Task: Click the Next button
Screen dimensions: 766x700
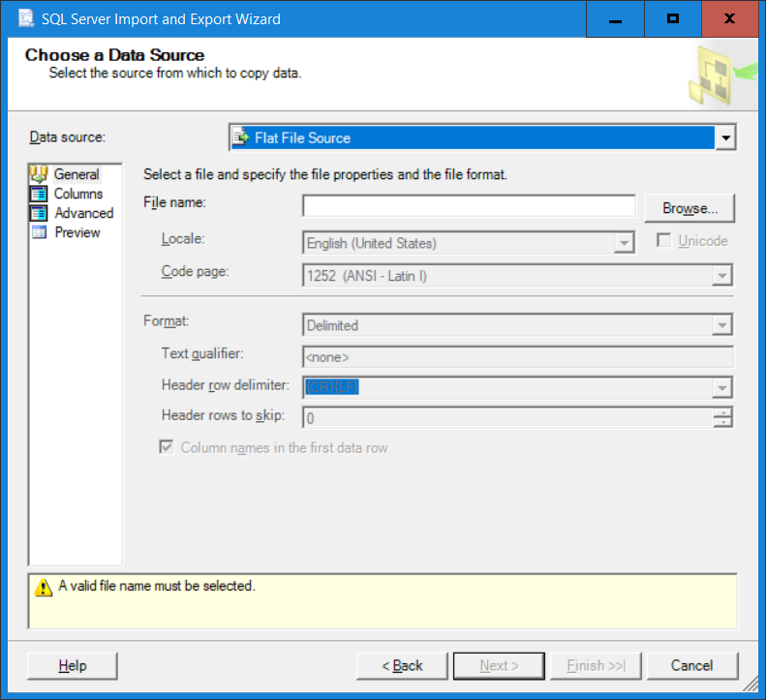Action: [x=499, y=665]
